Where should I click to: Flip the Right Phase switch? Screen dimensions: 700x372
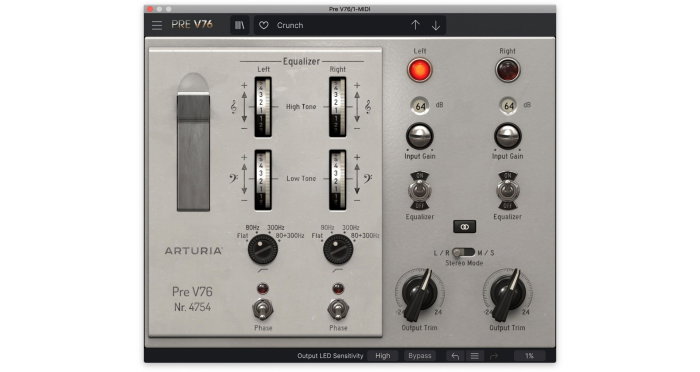338,309
